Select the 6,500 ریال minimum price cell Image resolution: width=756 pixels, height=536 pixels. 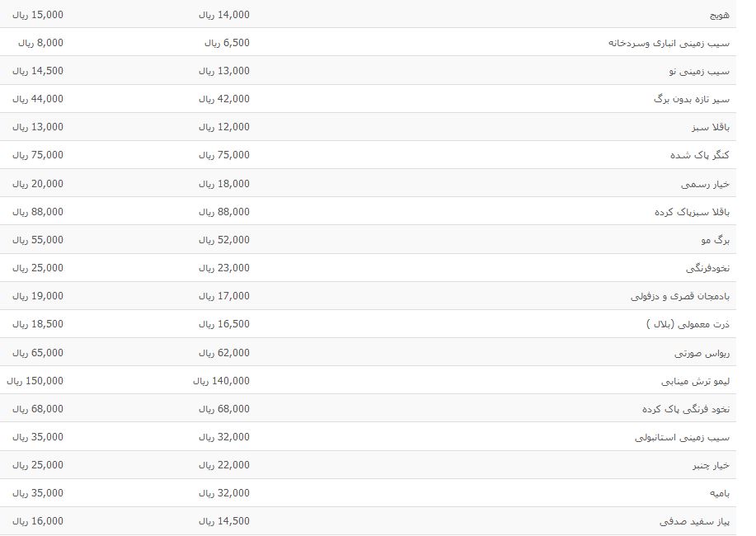point(227,43)
